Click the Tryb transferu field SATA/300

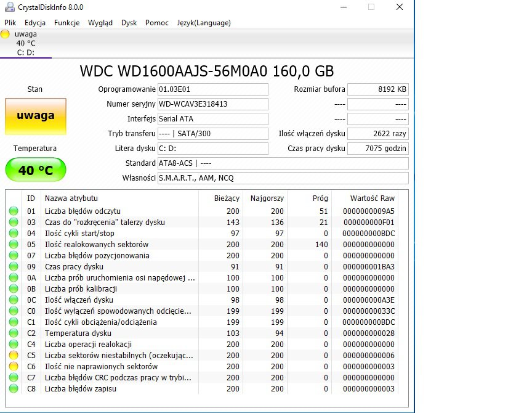pyautogui.click(x=212, y=134)
